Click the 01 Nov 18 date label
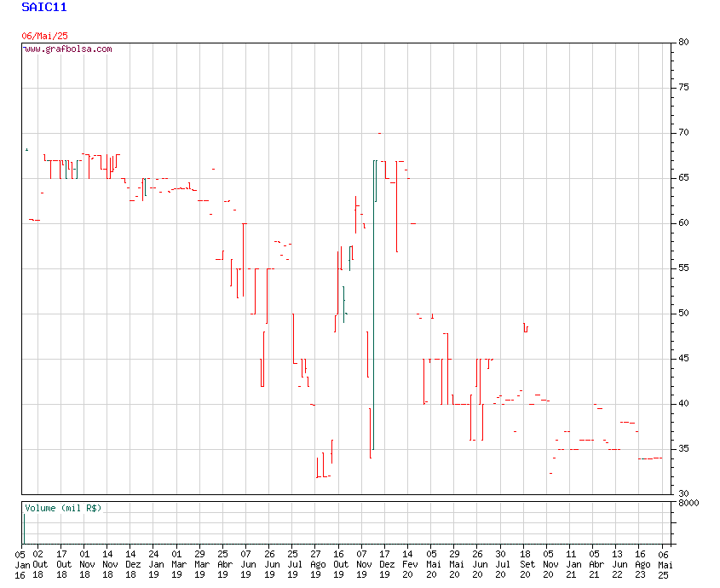 pyautogui.click(x=86, y=565)
